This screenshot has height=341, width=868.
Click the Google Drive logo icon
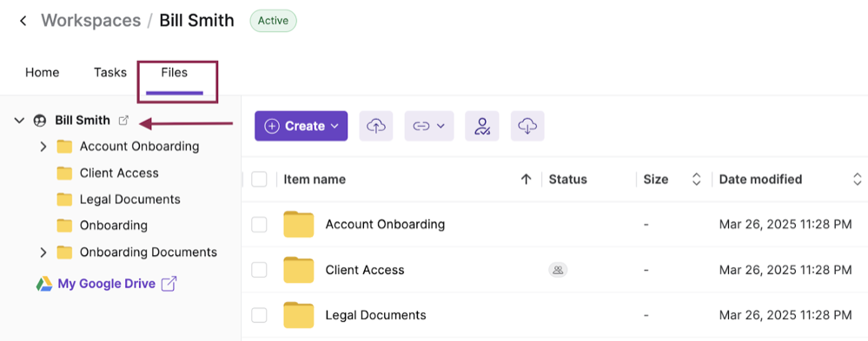(x=44, y=284)
